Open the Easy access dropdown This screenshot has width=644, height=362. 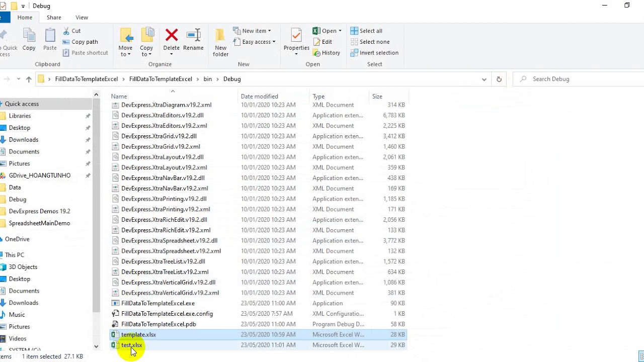coord(254,42)
